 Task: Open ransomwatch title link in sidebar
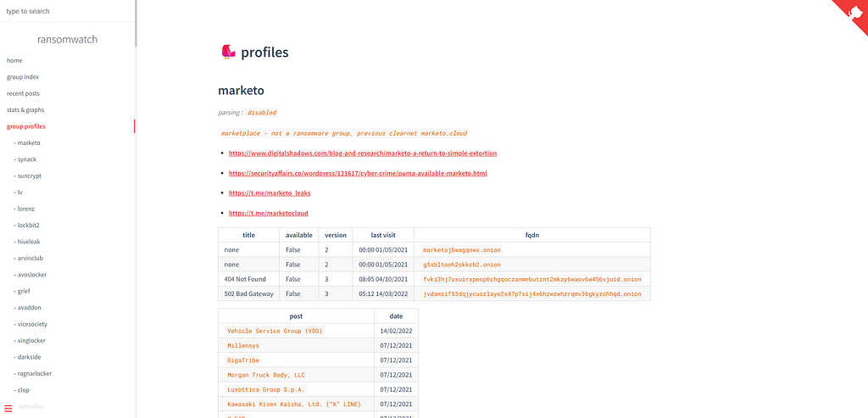click(x=67, y=39)
